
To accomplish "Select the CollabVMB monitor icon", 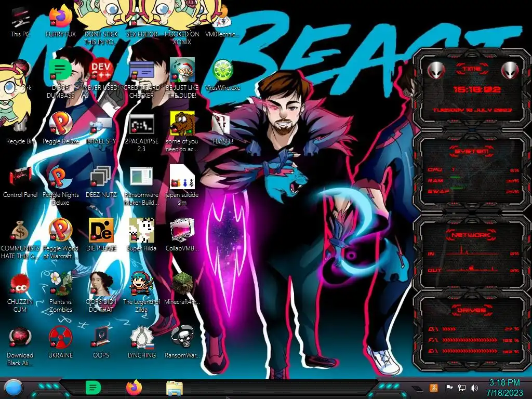I will click(x=182, y=235).
